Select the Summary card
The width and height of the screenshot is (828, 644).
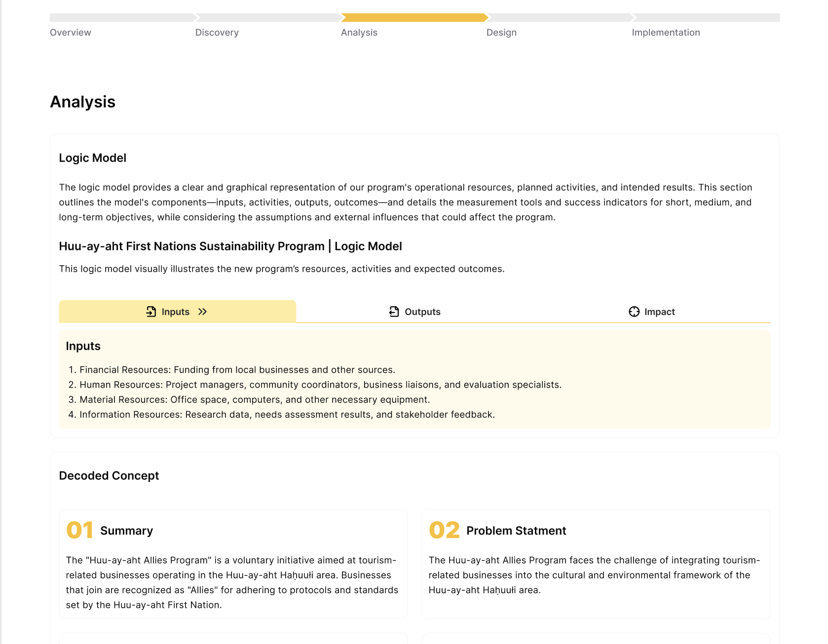click(x=233, y=564)
